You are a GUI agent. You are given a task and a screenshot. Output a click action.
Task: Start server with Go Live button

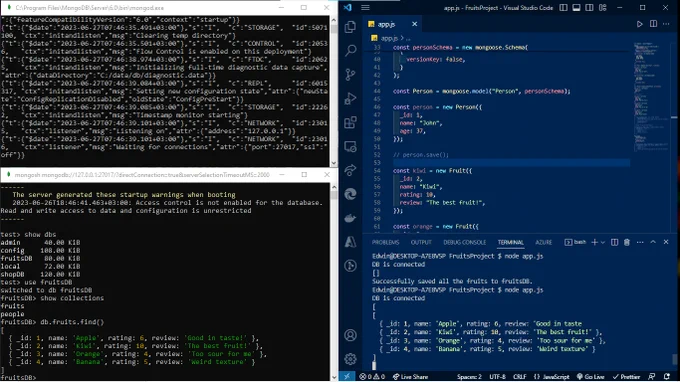click(x=590, y=376)
